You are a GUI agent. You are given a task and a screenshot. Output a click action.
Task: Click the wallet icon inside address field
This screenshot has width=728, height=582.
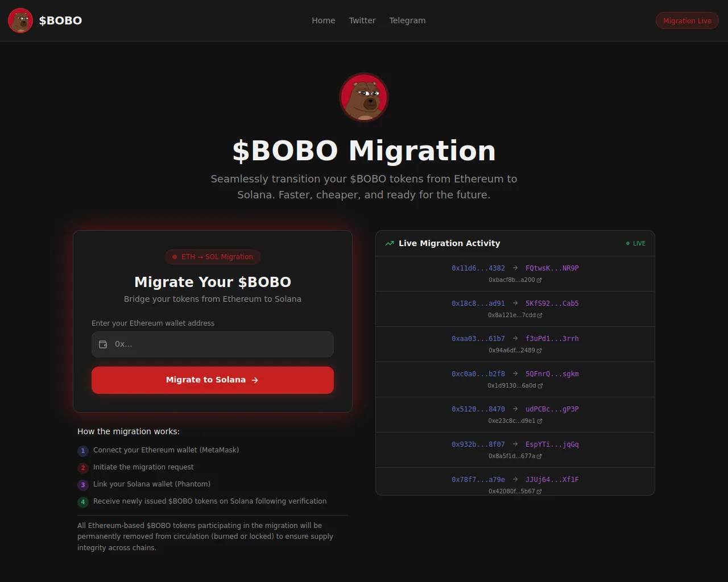tap(103, 344)
